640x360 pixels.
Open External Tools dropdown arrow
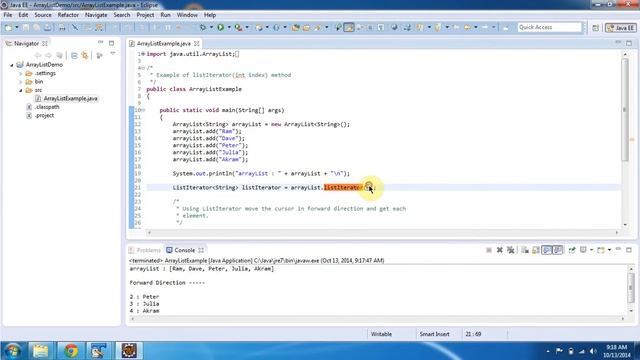247,27
